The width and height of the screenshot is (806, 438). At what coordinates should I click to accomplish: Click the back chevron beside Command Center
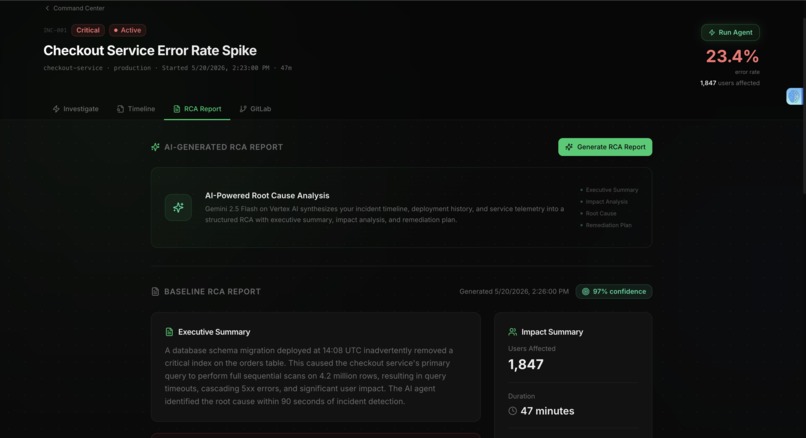[x=47, y=8]
